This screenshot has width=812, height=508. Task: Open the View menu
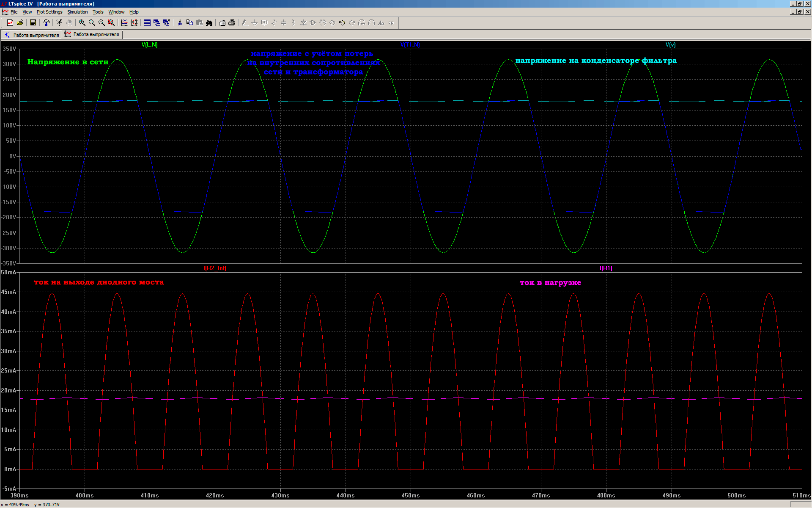[27, 12]
